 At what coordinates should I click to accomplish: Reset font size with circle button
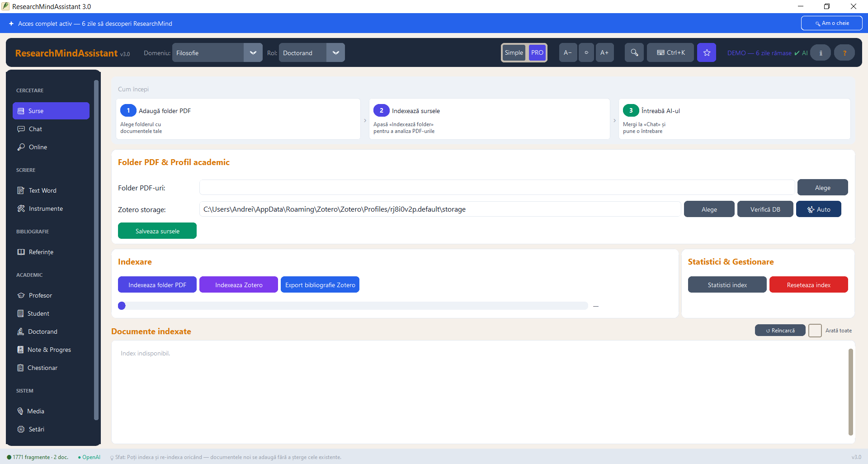pyautogui.click(x=586, y=52)
